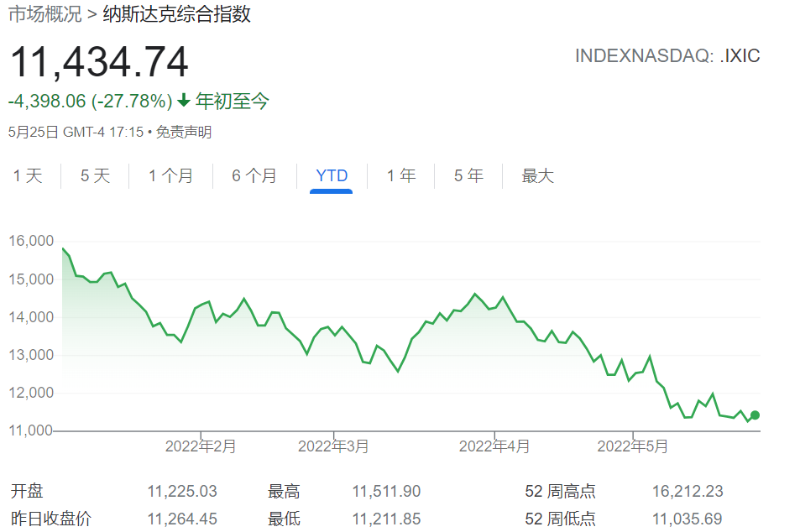
Task: Switch to the YTD time range tab
Action: click(x=332, y=175)
